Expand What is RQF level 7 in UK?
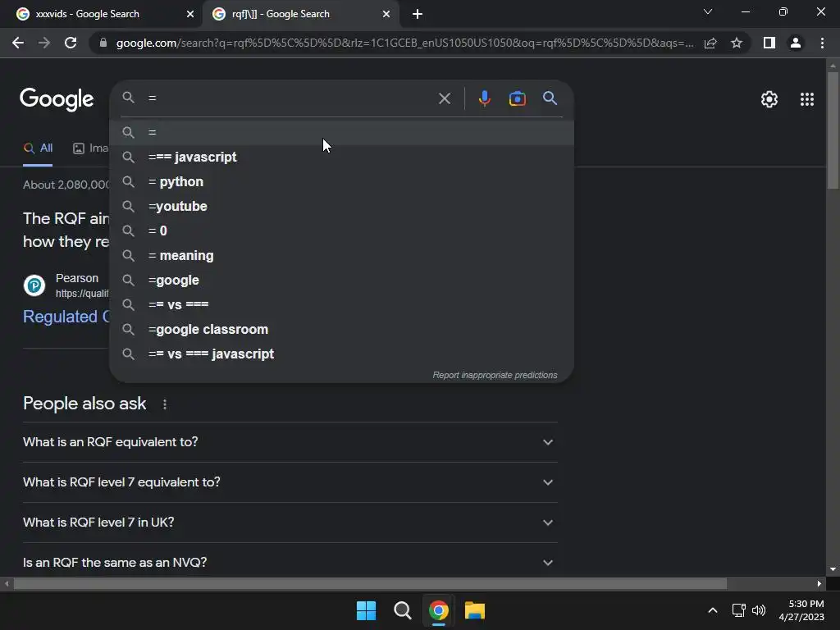This screenshot has width=840, height=630. click(290, 523)
